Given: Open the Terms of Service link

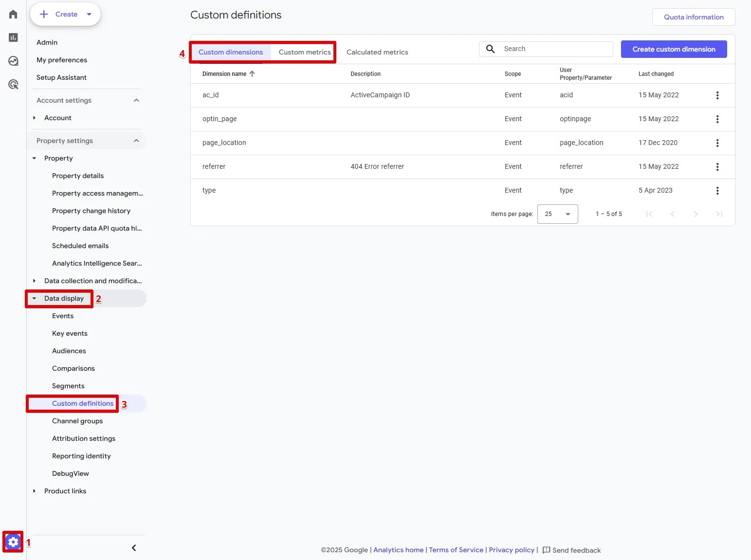Looking at the screenshot, I should pyautogui.click(x=456, y=550).
